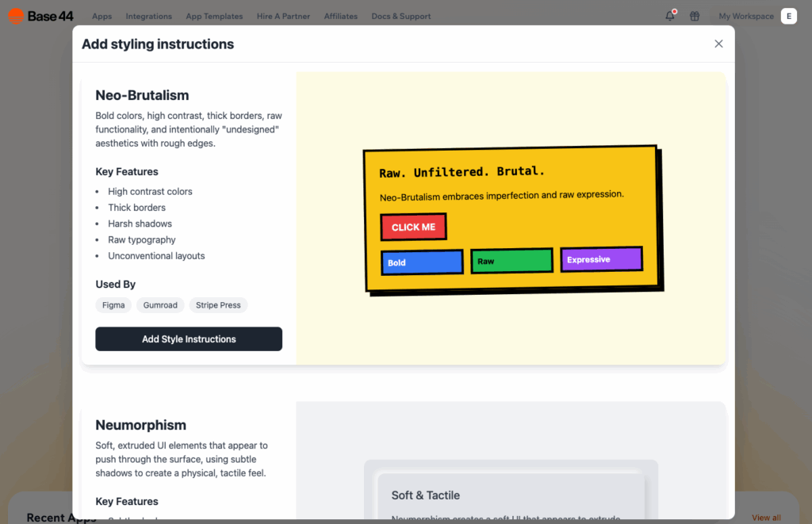Select the Stripe Press tag

click(218, 305)
